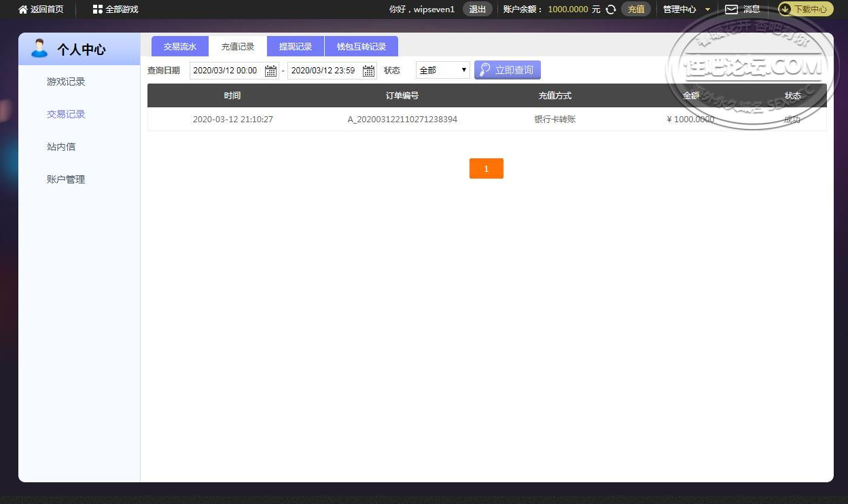
Task: Click the start date field 2020/03/12 00:00
Action: click(x=234, y=71)
